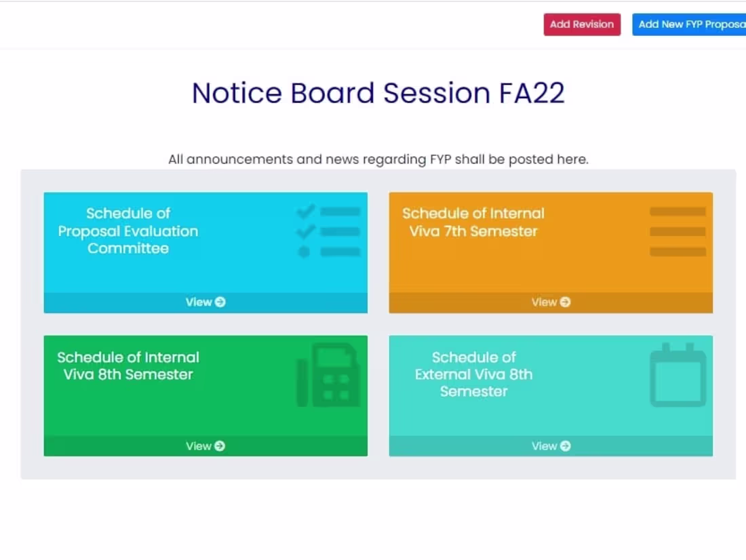The image size is (746, 560).
Task: Select the Schedule of External Viva 8th Semester title
Action: click(473, 374)
